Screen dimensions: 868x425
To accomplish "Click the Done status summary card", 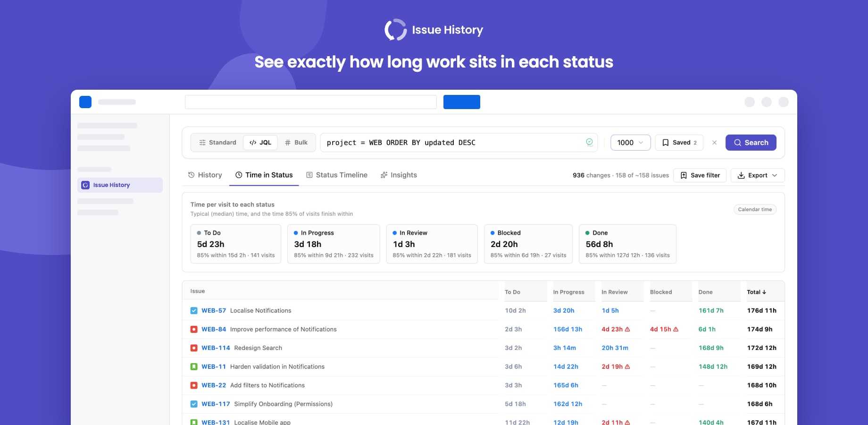I will 627,244.
